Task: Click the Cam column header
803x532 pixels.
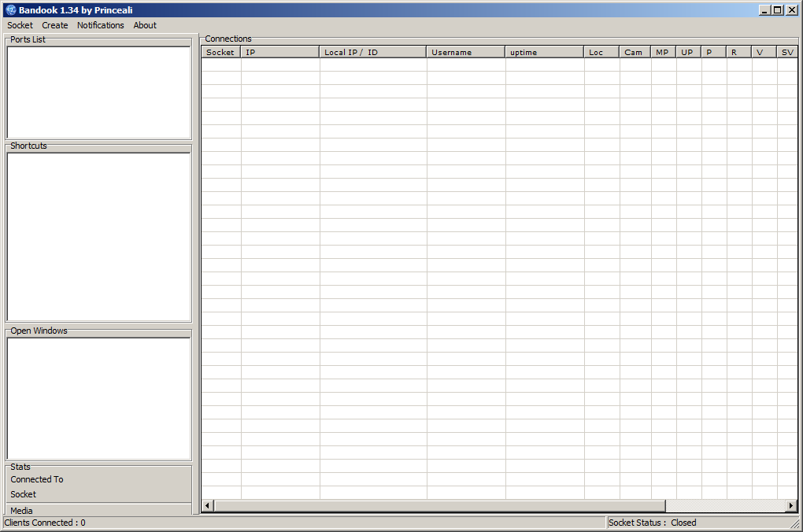Action: coord(635,52)
